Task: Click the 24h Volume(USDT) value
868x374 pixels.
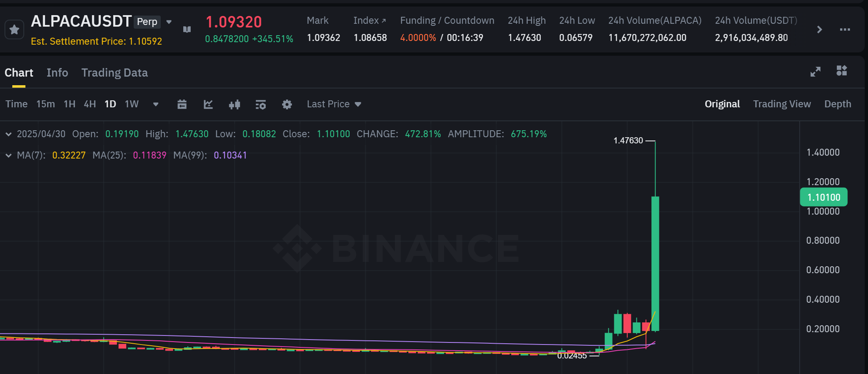Action: click(x=751, y=38)
